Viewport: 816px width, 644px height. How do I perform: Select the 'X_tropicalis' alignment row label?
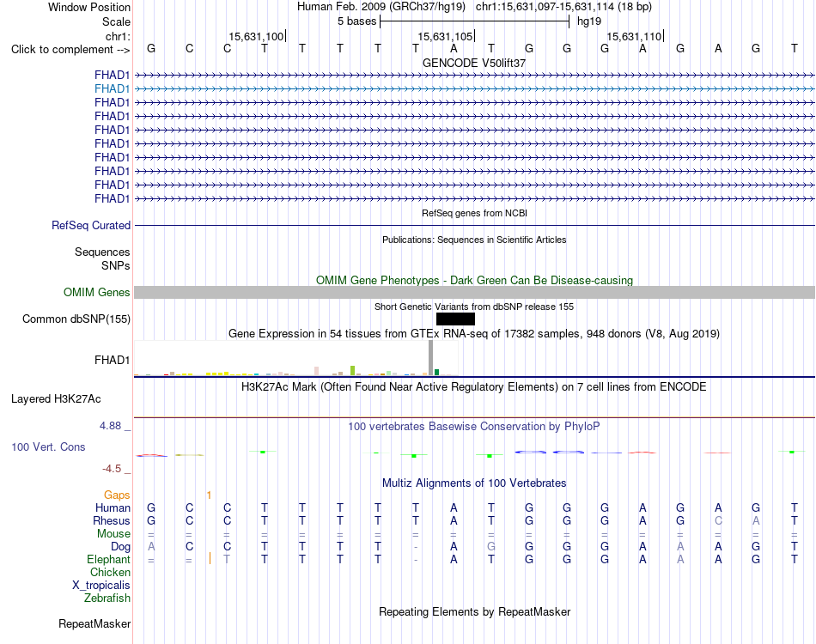pyautogui.click(x=101, y=586)
